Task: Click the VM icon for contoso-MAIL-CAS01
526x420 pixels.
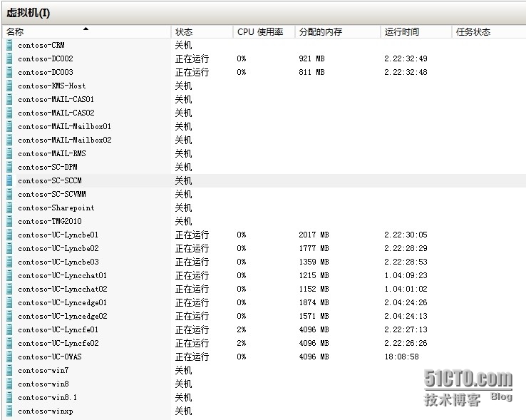Action: tap(9, 99)
